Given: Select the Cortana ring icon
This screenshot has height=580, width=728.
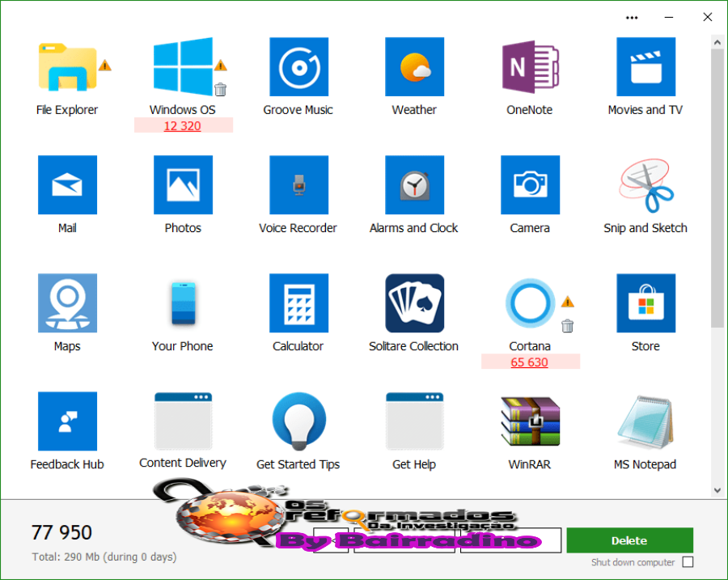Looking at the screenshot, I should click(530, 303).
